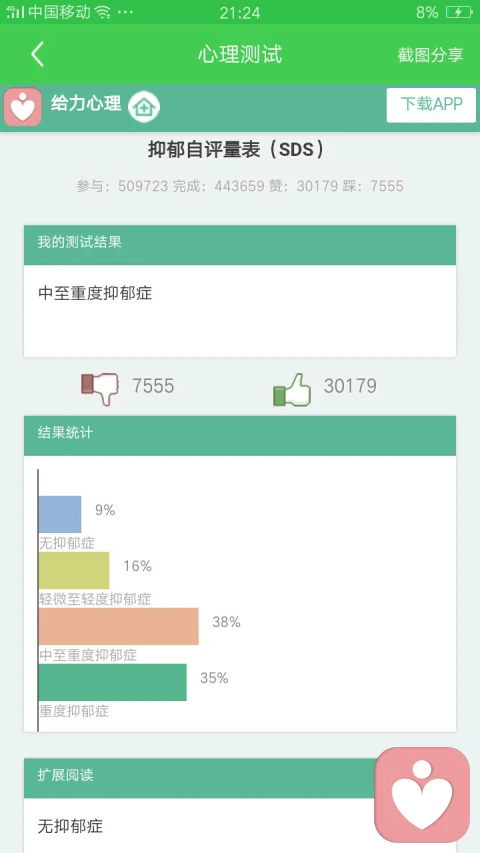480x853 pixels.
Task: Tap the 我的测试结果 section header
Action: pyautogui.click(x=240, y=245)
